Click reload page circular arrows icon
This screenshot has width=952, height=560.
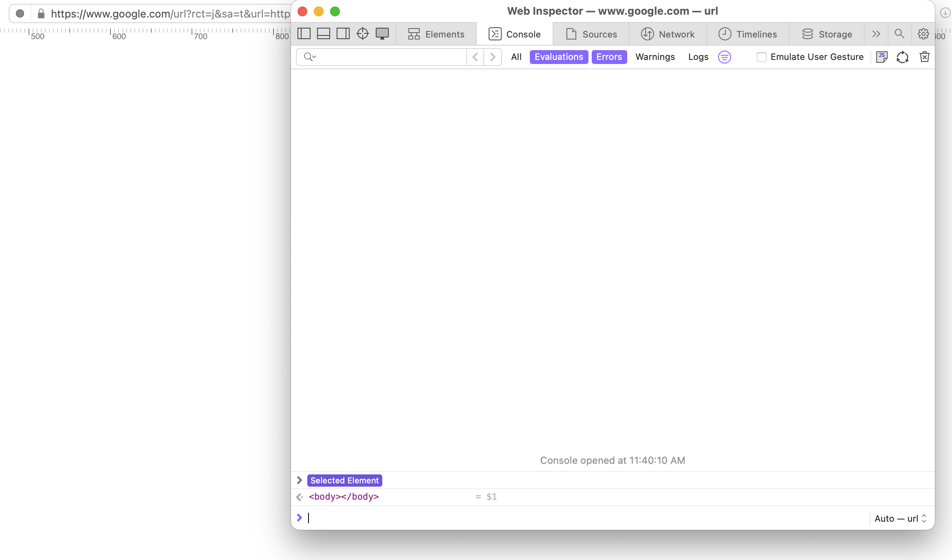click(903, 57)
